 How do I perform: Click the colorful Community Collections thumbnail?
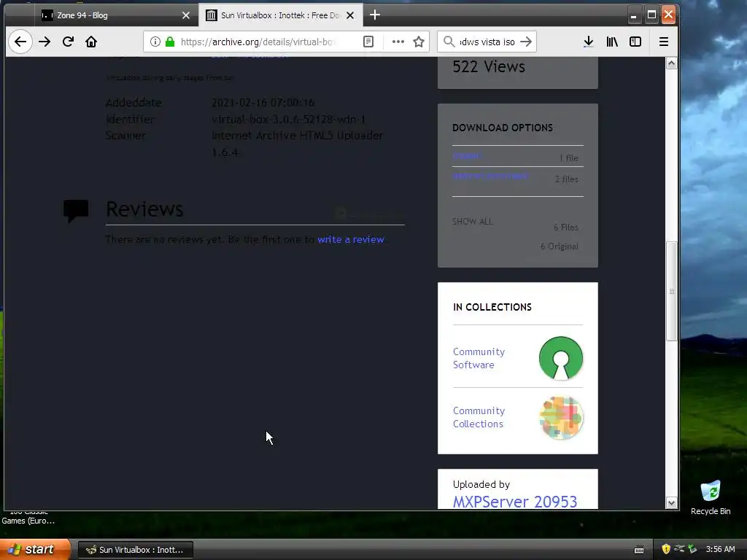tap(561, 418)
